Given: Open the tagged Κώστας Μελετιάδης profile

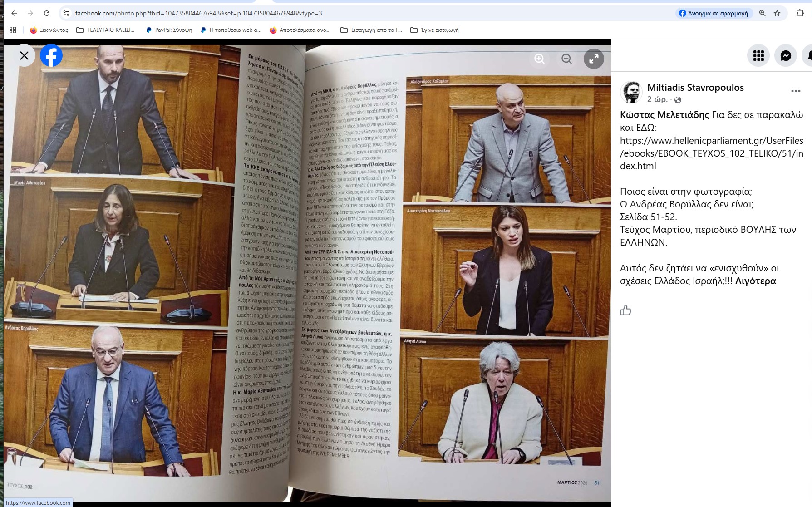Looking at the screenshot, I should pyautogui.click(x=664, y=114).
